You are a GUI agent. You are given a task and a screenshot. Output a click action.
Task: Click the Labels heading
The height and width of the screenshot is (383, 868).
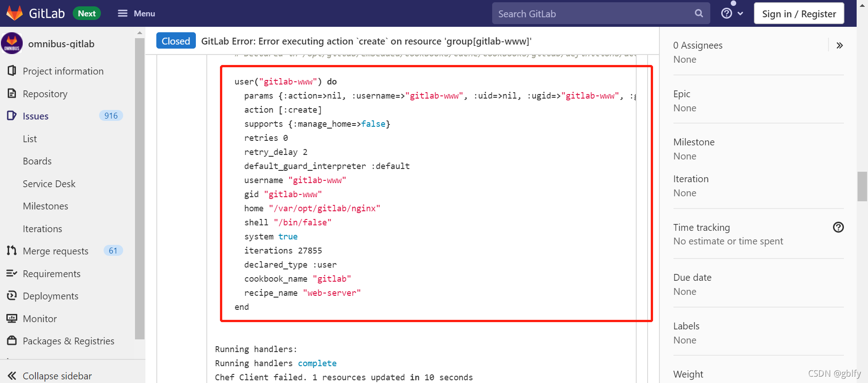click(686, 326)
